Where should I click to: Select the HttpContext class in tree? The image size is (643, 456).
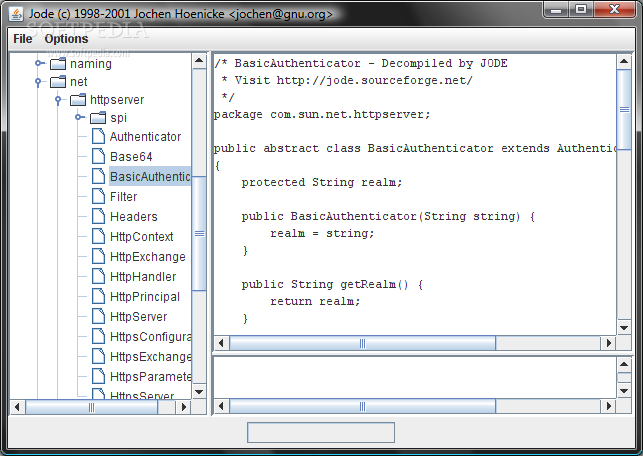pyautogui.click(x=141, y=237)
